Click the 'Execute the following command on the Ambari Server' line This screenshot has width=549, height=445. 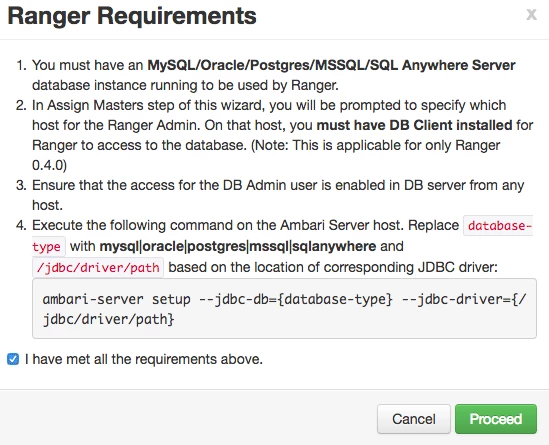pos(245,225)
